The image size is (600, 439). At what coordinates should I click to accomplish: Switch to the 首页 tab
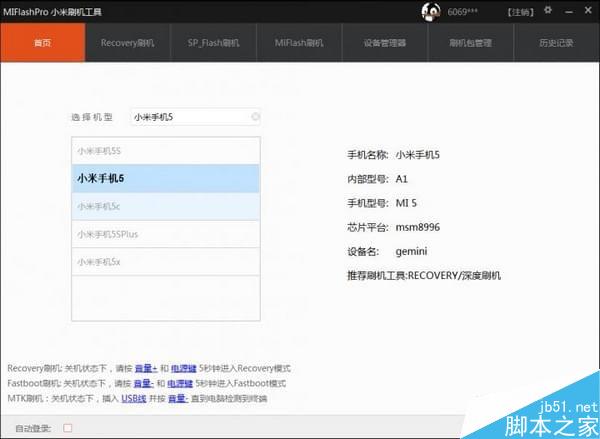[x=42, y=42]
